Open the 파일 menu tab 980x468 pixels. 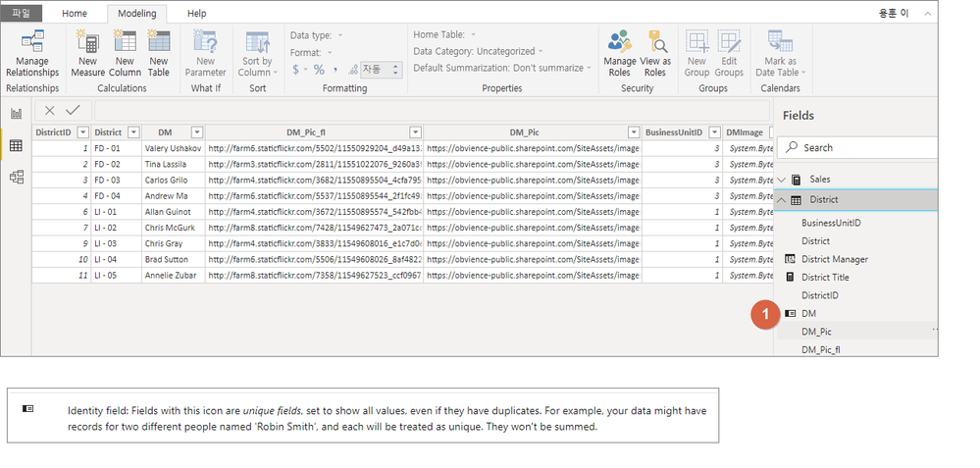click(x=22, y=13)
